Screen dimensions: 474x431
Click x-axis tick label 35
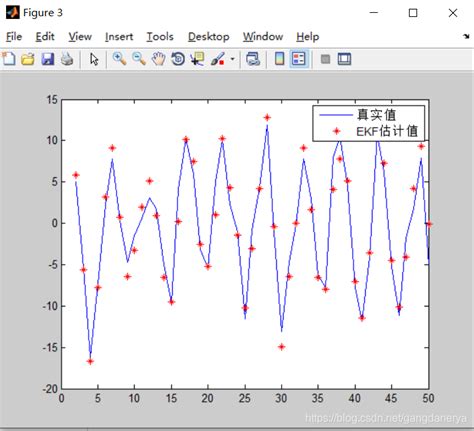(x=318, y=398)
